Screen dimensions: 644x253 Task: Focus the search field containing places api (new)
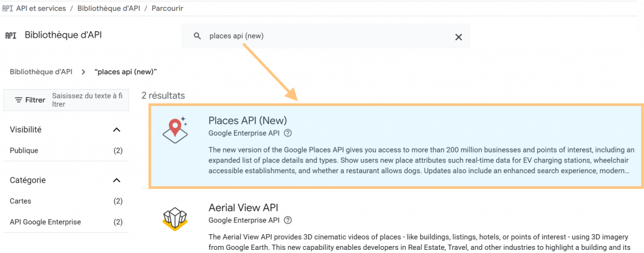[x=325, y=36]
